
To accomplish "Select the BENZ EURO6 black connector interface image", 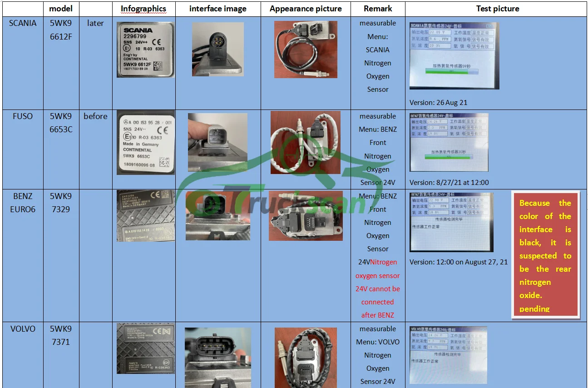I will pyautogui.click(x=218, y=216).
